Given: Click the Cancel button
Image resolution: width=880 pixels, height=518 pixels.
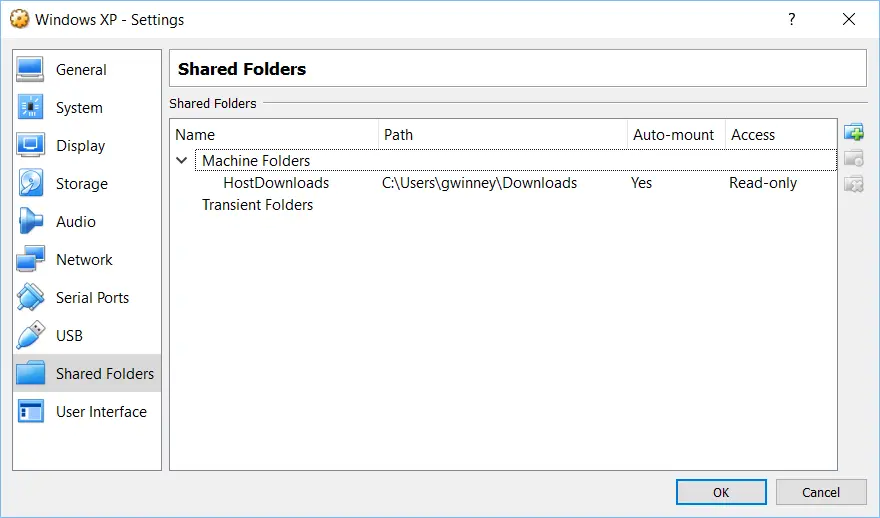Looking at the screenshot, I should [x=821, y=492].
